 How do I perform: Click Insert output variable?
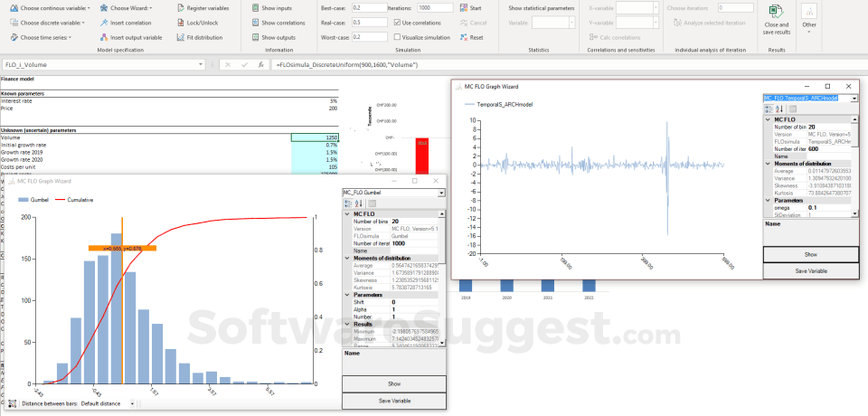click(x=131, y=37)
